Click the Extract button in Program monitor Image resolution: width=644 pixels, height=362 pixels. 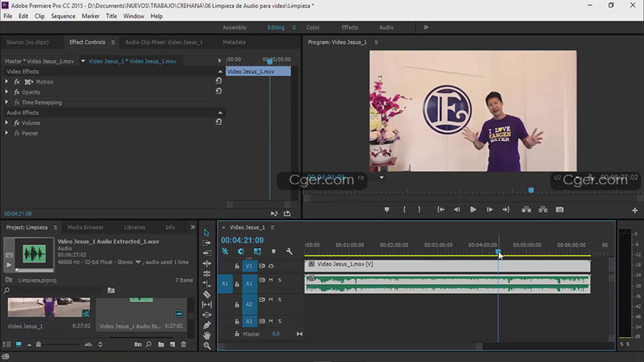click(543, 209)
